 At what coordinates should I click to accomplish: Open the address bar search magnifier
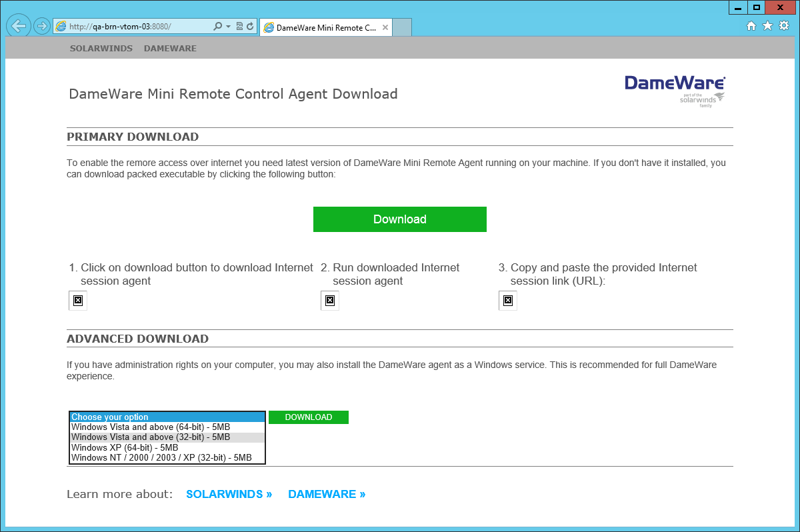(217, 27)
